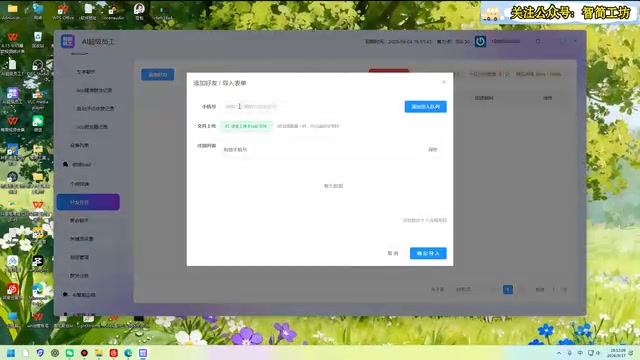Open the green WeChat desktop shortcut
The height and width of the screenshot is (360, 640).
click(38, 123)
